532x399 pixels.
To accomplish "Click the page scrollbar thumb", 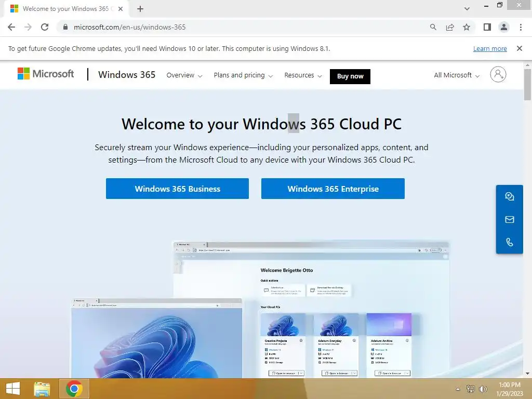I will click(527, 85).
